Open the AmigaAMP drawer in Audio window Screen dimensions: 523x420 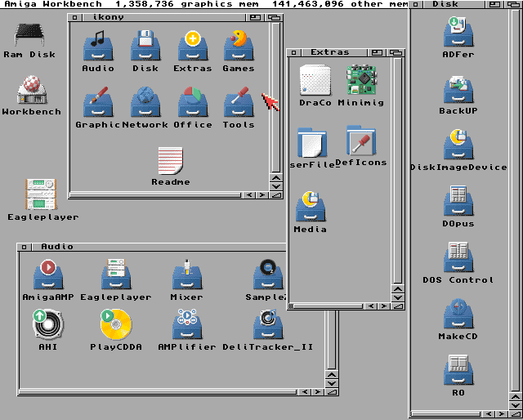50,275
